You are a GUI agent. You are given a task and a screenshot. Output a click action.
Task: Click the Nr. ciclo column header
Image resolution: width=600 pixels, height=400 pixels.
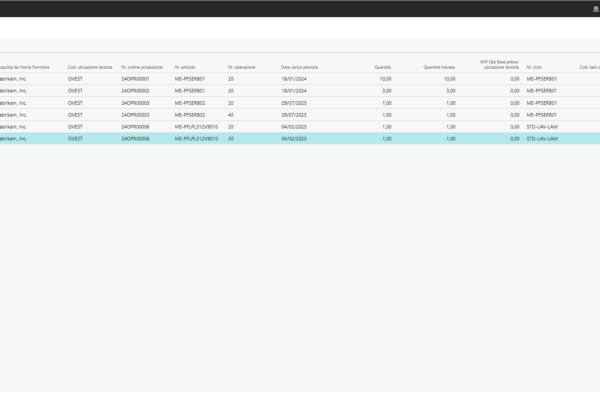pyautogui.click(x=536, y=67)
